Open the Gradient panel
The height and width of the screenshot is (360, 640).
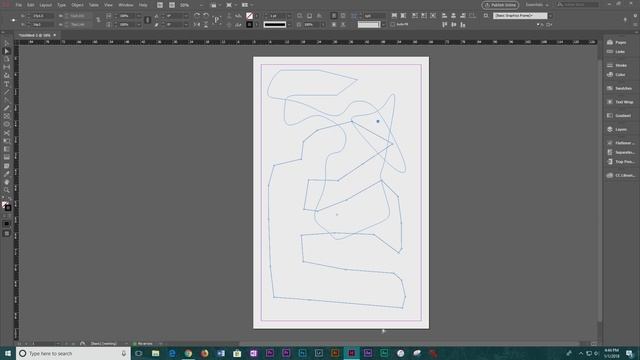[x=619, y=116]
